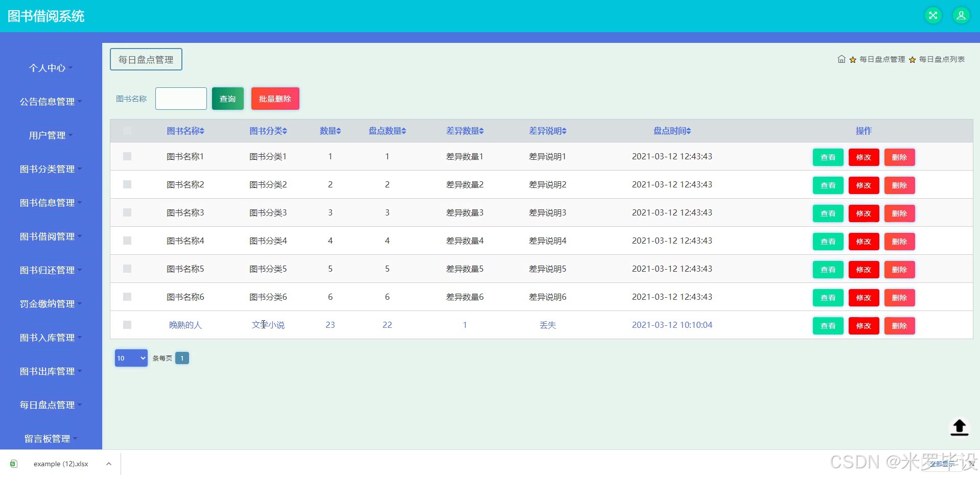Click the 图书分类5 cell
The width and height of the screenshot is (980, 478).
tap(268, 269)
